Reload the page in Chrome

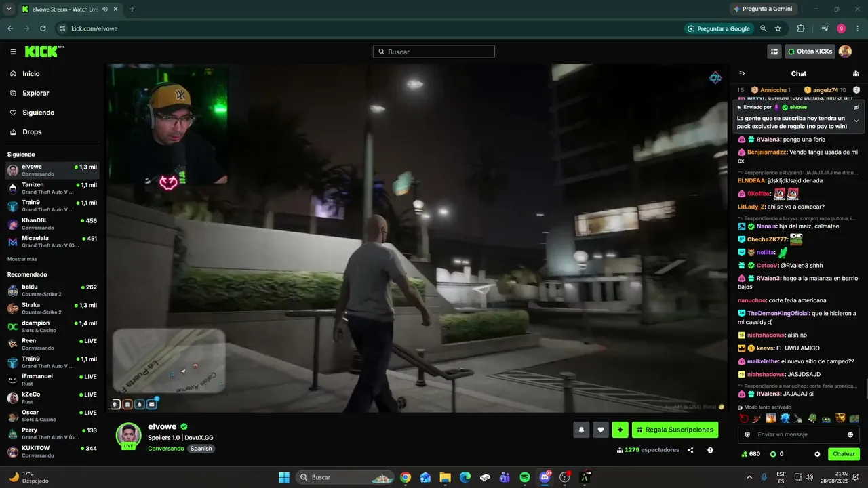43,28
